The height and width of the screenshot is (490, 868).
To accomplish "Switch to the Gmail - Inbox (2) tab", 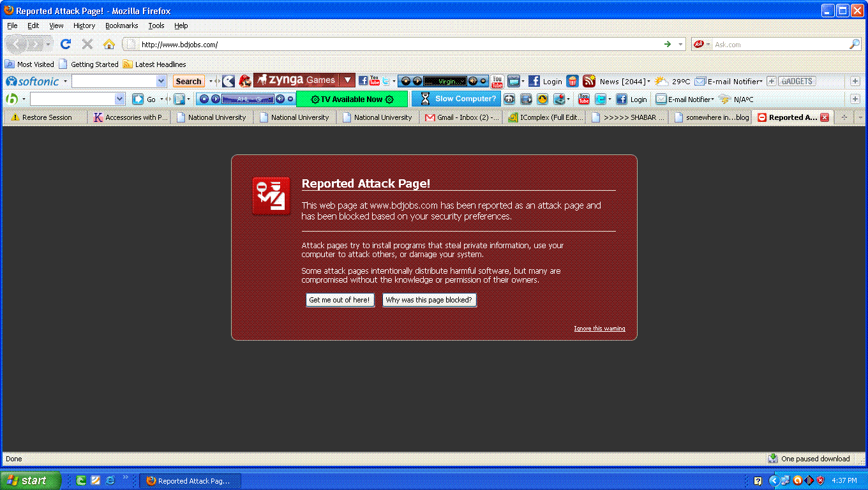I will click(461, 117).
